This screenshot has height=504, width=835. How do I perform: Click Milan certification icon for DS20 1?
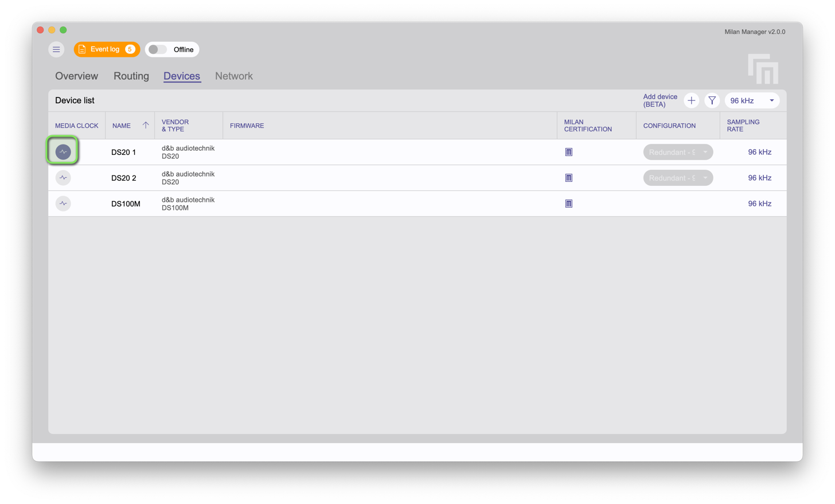click(x=568, y=152)
